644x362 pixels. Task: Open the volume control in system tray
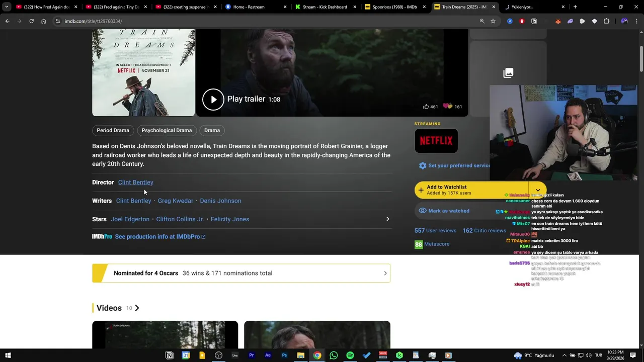point(588,355)
